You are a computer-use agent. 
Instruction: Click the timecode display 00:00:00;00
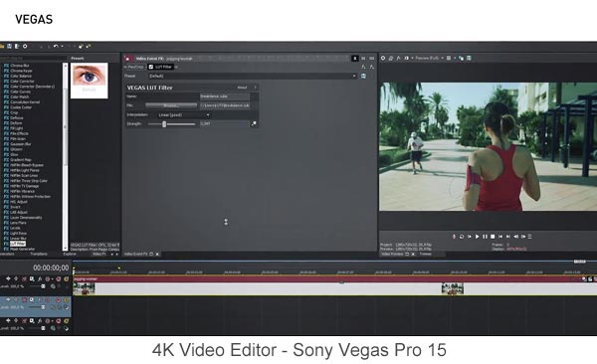pos(51,269)
